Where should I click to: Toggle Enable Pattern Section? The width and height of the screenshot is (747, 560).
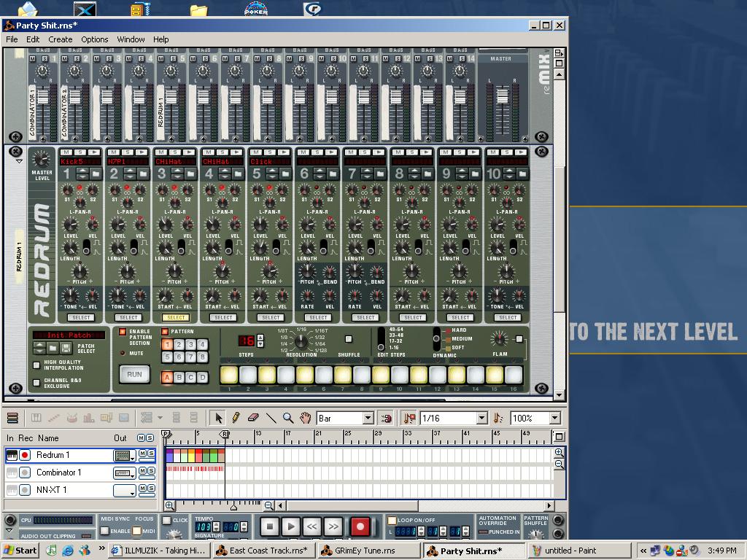123,332
